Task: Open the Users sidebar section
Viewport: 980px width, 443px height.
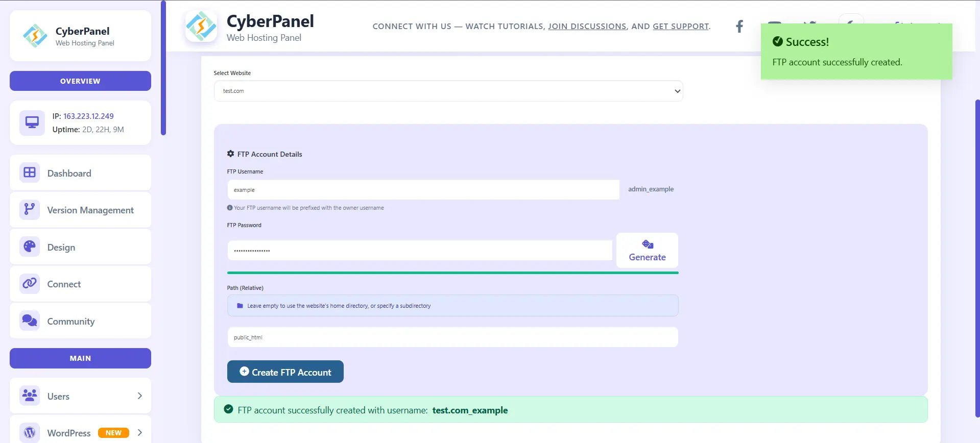Action: [80, 396]
